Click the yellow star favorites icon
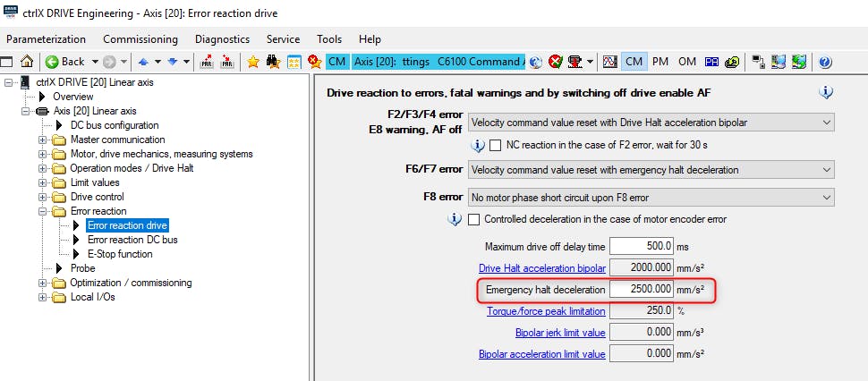868x381 pixels. tap(253, 62)
